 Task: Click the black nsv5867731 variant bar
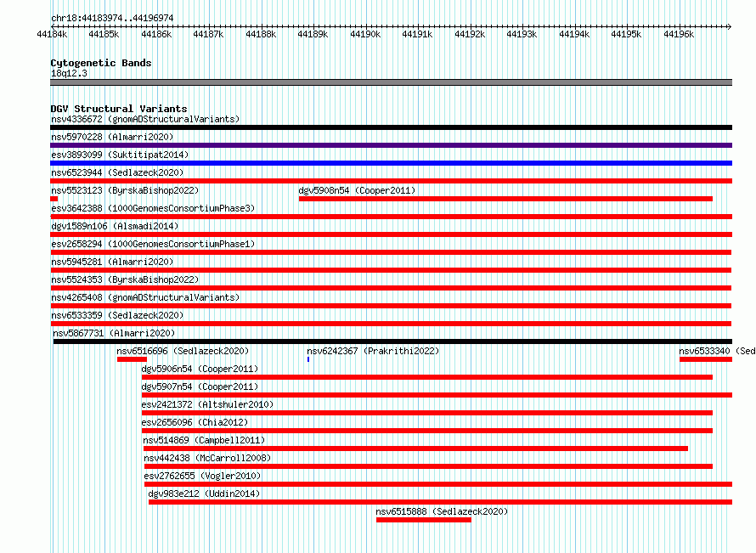(x=392, y=341)
